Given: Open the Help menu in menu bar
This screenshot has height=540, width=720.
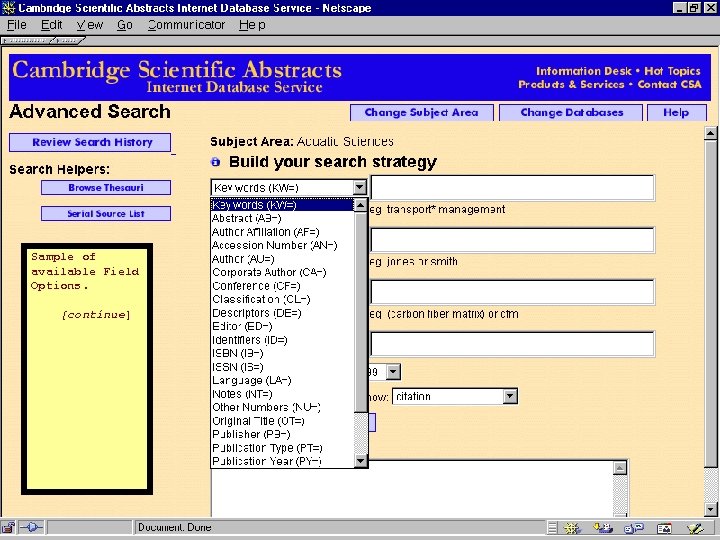Looking at the screenshot, I should pyautogui.click(x=252, y=25).
